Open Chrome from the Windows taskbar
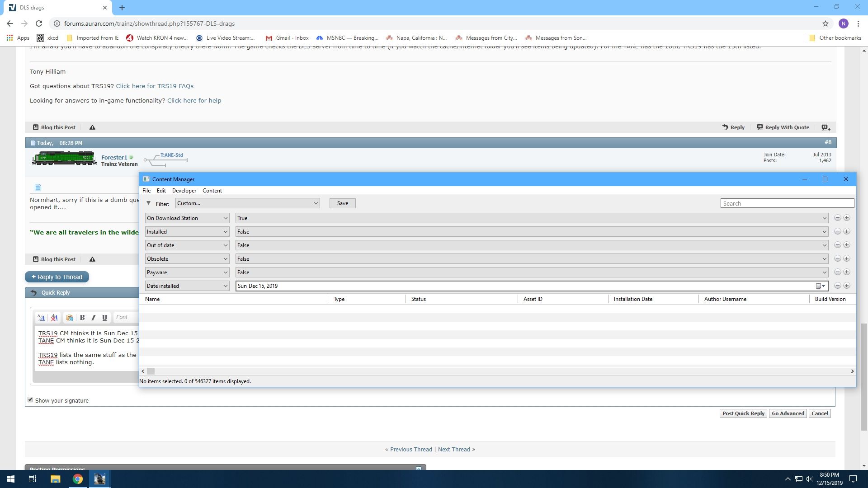The image size is (868, 488). point(78,479)
